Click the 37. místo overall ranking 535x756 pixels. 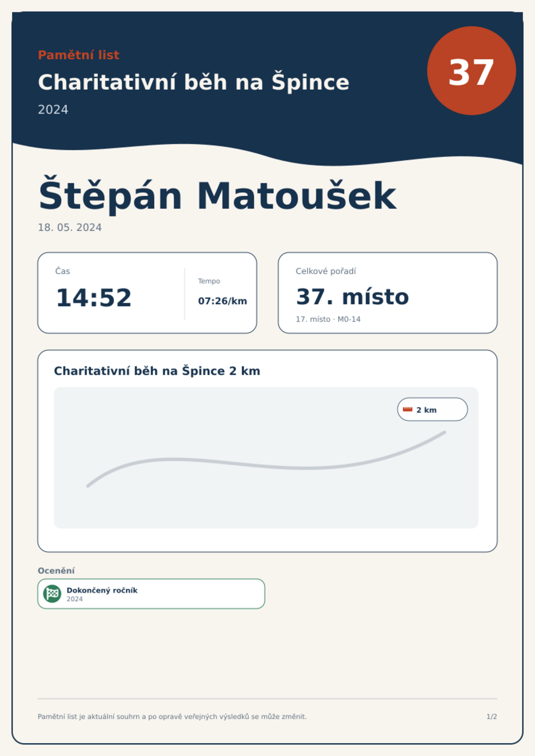pyautogui.click(x=352, y=297)
